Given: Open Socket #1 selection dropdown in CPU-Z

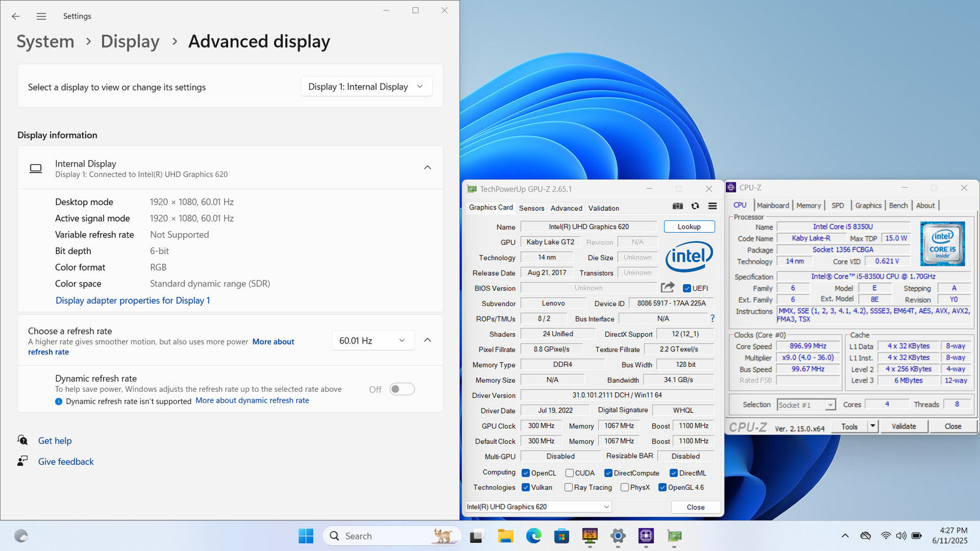Looking at the screenshot, I should pos(806,405).
